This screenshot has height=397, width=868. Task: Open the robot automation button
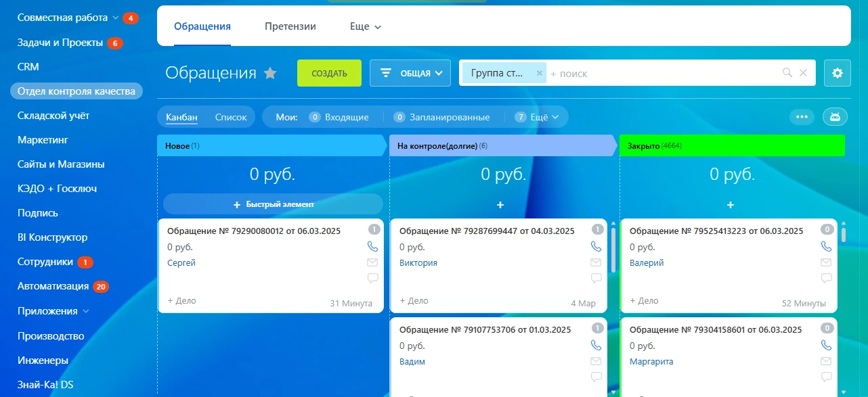(x=835, y=116)
